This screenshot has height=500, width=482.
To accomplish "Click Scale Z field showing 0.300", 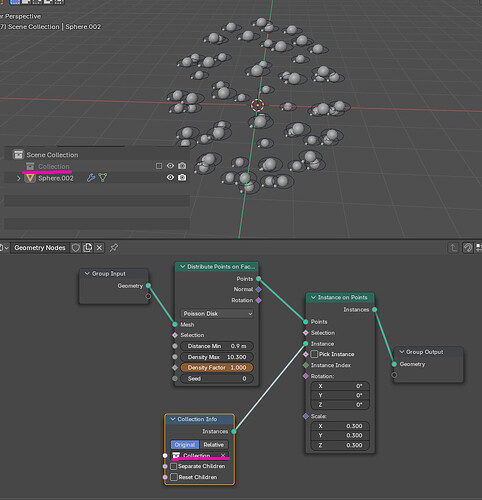I will pyautogui.click(x=340, y=445).
